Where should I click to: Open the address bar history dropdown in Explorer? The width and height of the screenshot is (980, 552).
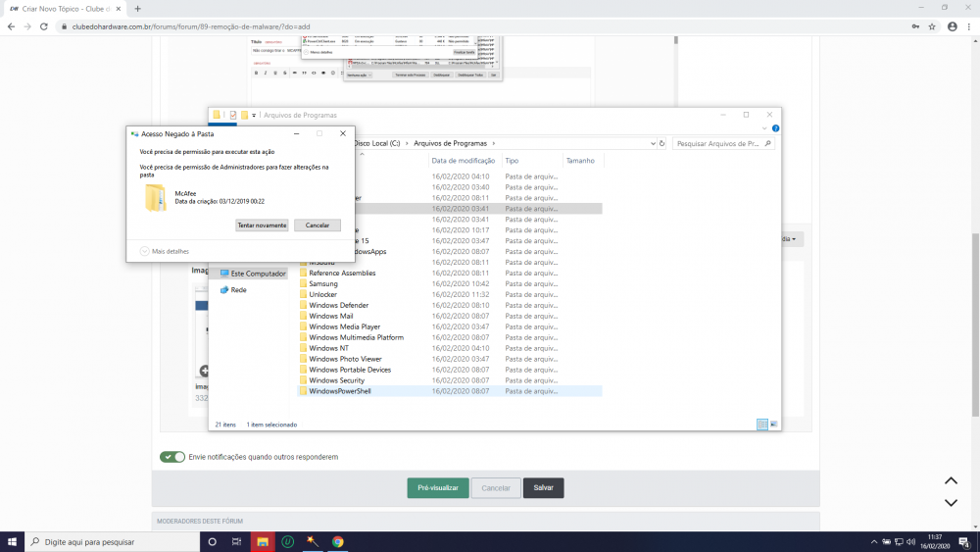(x=651, y=143)
